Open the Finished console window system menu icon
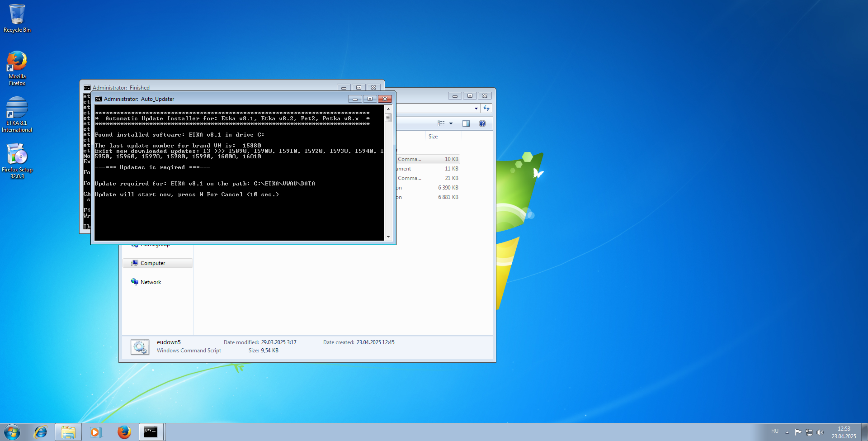 (x=87, y=88)
